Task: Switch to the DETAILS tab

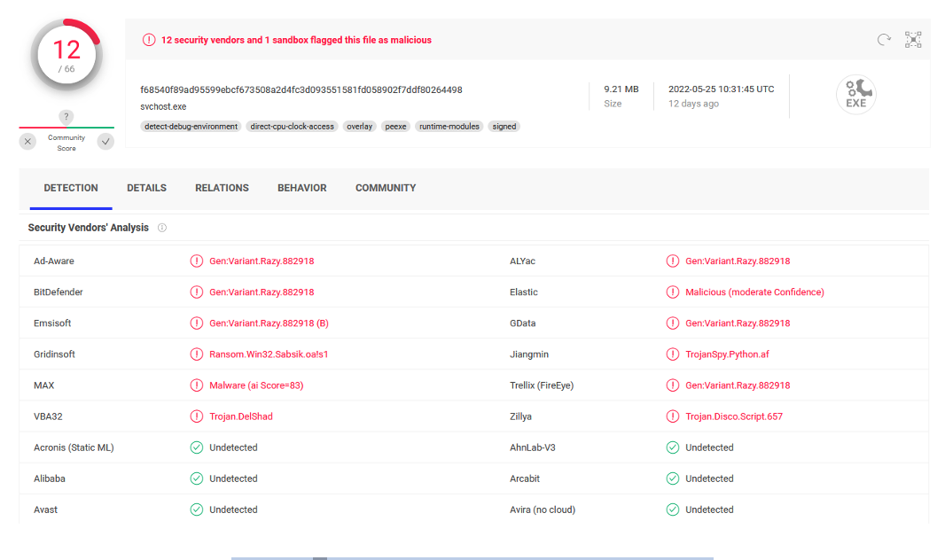Action: 146,188
